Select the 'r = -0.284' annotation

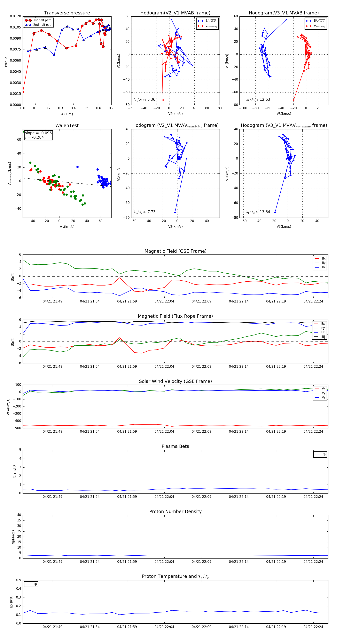point(35,137)
